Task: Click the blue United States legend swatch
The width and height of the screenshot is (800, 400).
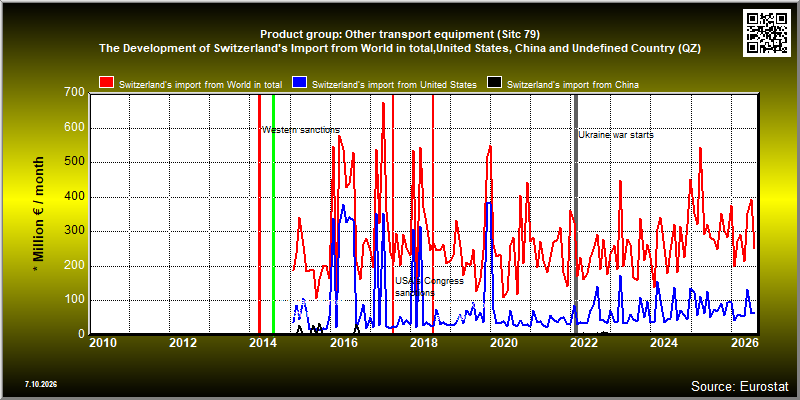Action: [299, 83]
